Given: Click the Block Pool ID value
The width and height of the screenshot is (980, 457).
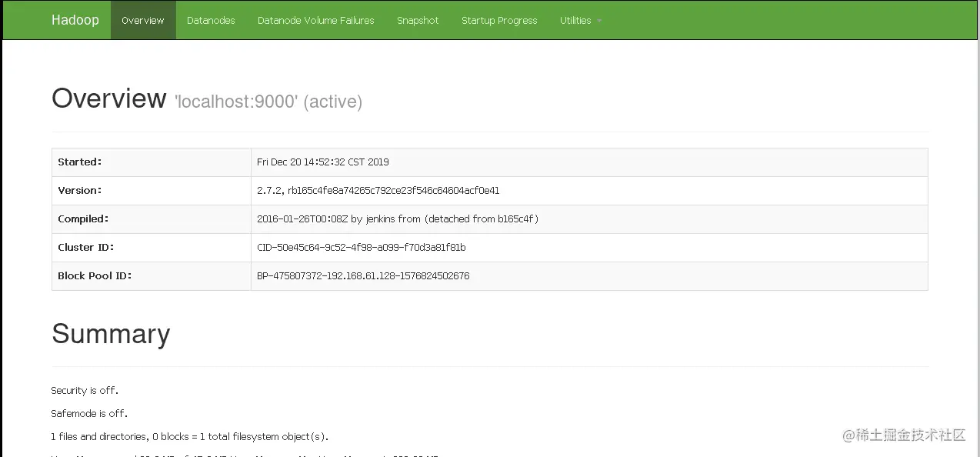Looking at the screenshot, I should click(x=363, y=276).
